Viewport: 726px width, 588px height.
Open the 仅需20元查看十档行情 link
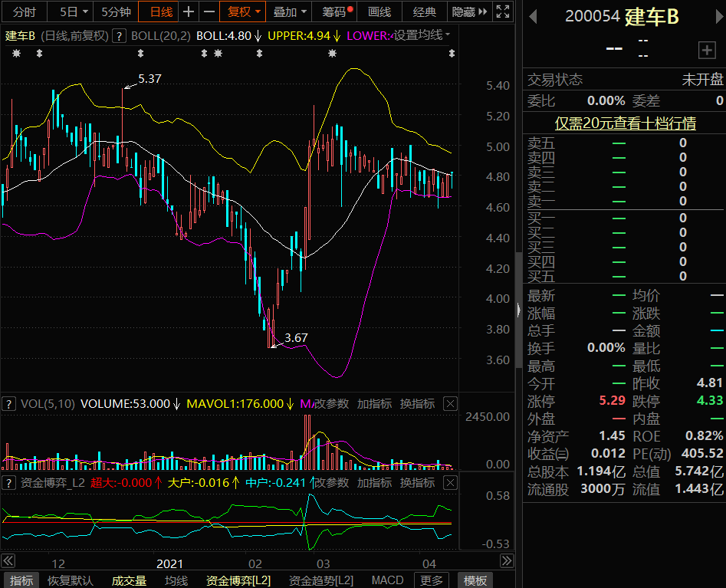(x=625, y=123)
